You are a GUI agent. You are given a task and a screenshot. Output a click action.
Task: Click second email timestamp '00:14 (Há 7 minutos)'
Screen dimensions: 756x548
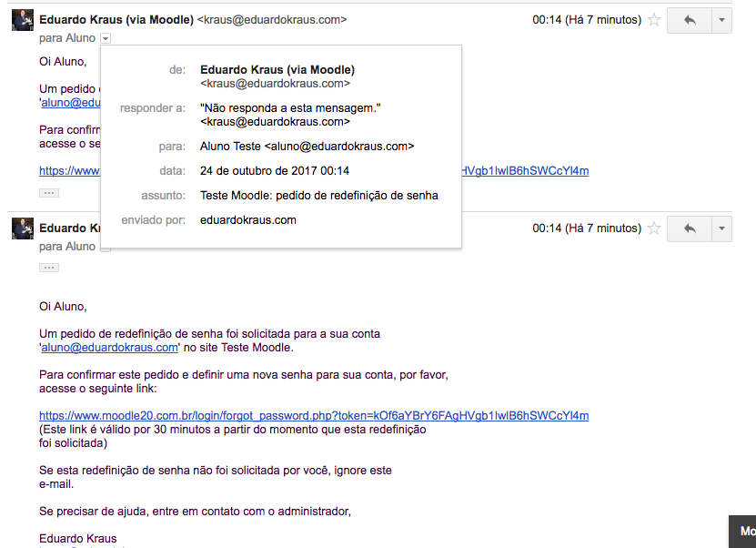(x=587, y=228)
